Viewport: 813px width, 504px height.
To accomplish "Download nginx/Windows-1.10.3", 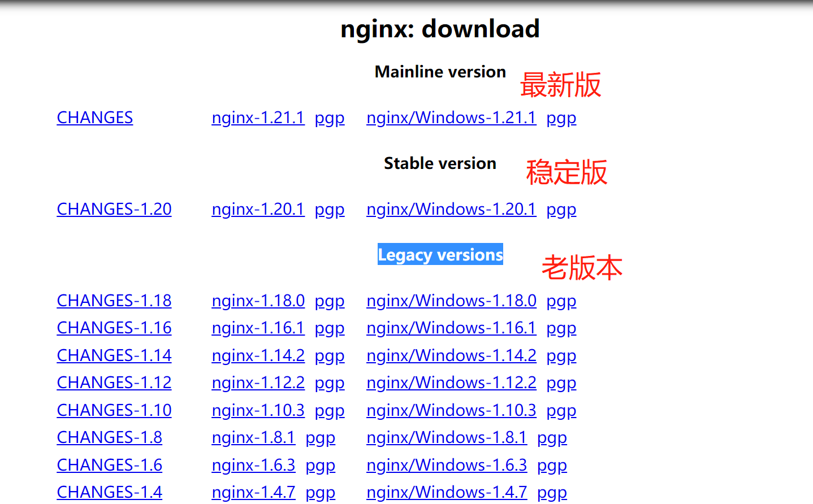I will [x=451, y=410].
